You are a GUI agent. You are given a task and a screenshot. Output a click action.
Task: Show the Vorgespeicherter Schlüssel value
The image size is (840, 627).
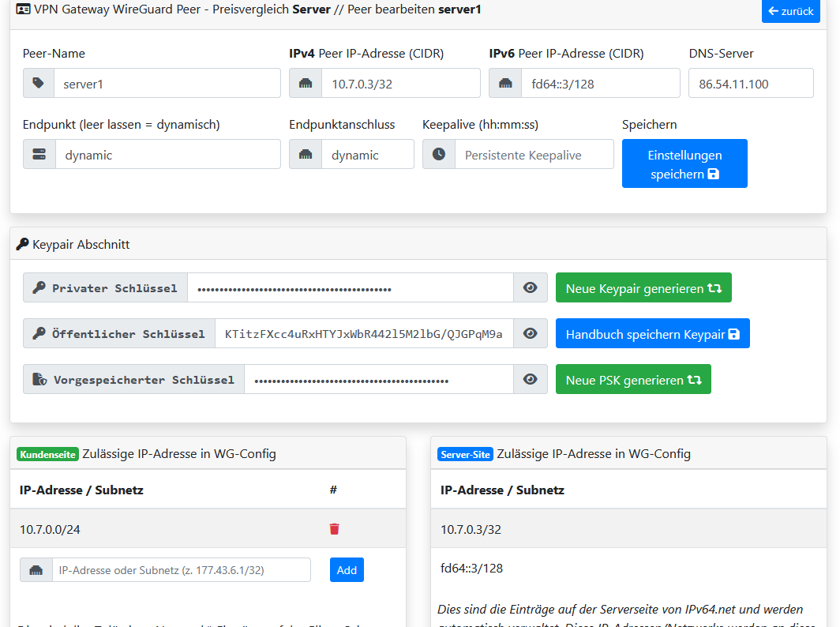point(531,380)
